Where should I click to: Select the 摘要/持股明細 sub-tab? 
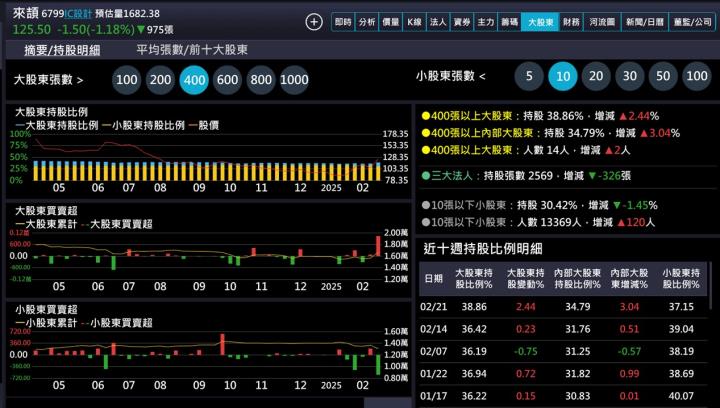point(62,50)
